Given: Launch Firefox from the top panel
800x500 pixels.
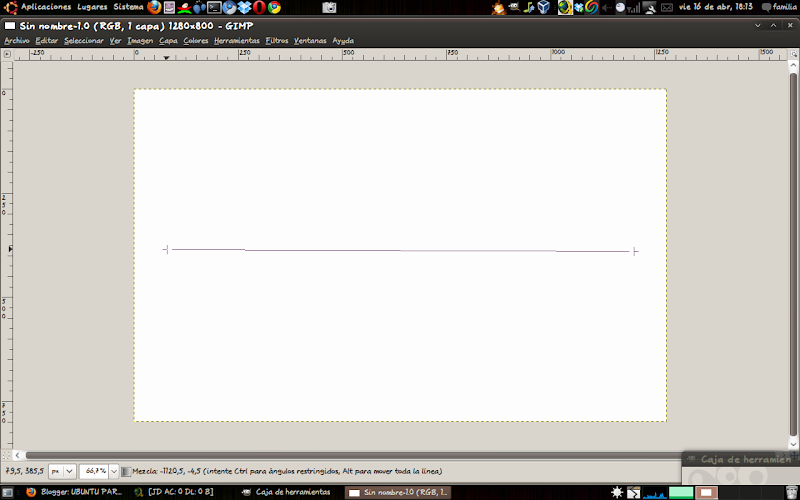Looking at the screenshot, I should pyautogui.click(x=154, y=7).
